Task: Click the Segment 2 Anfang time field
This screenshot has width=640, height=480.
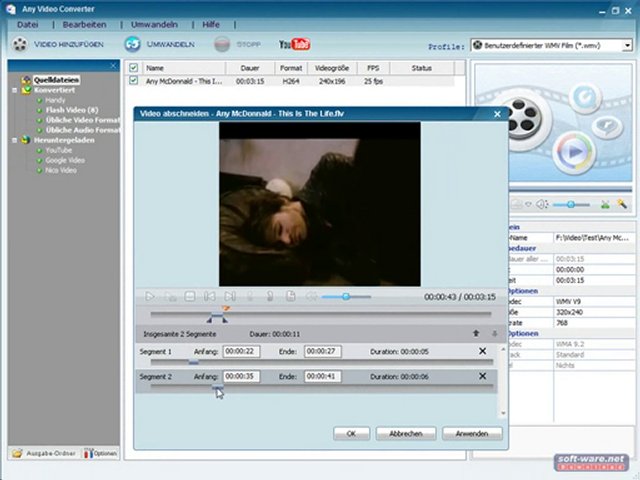Action: 241,376
